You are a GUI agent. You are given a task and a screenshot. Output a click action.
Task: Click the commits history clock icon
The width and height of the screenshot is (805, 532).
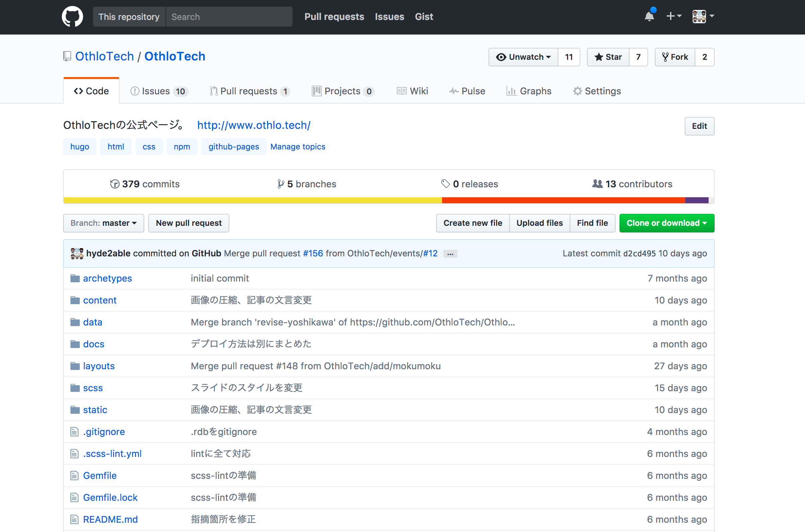point(115,184)
